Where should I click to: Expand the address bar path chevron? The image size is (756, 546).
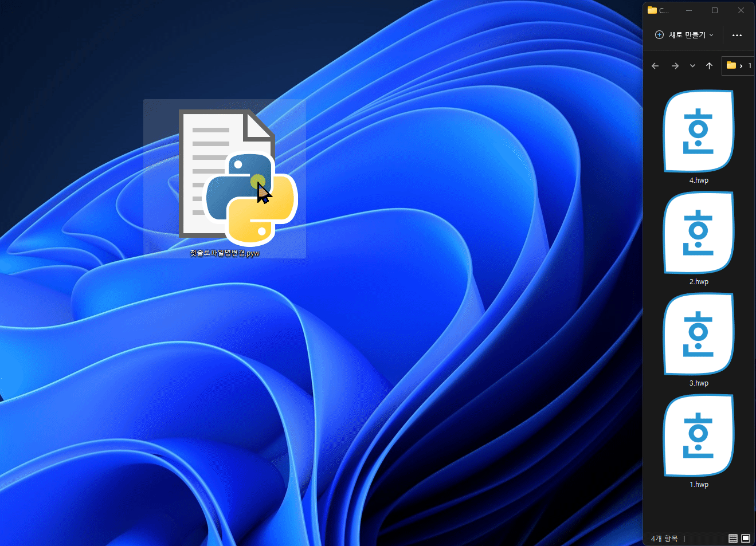pos(741,66)
